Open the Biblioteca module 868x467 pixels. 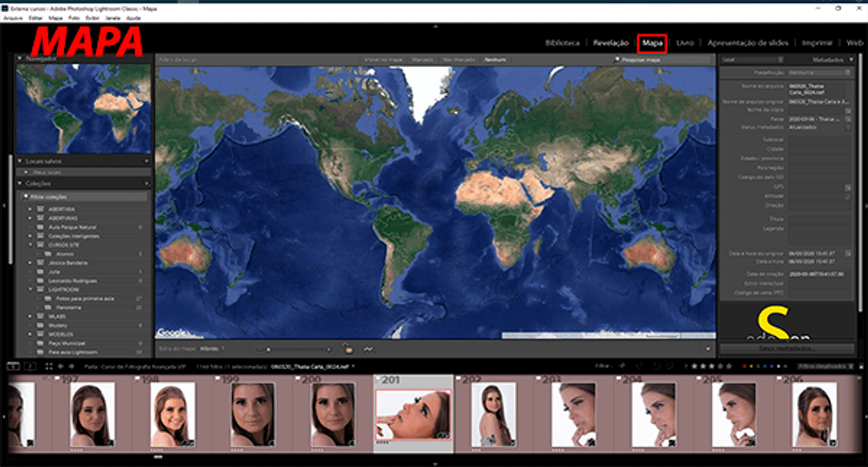coord(562,43)
